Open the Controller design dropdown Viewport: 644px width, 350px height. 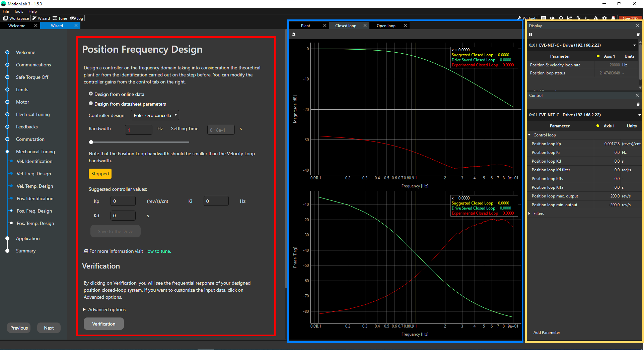155,115
